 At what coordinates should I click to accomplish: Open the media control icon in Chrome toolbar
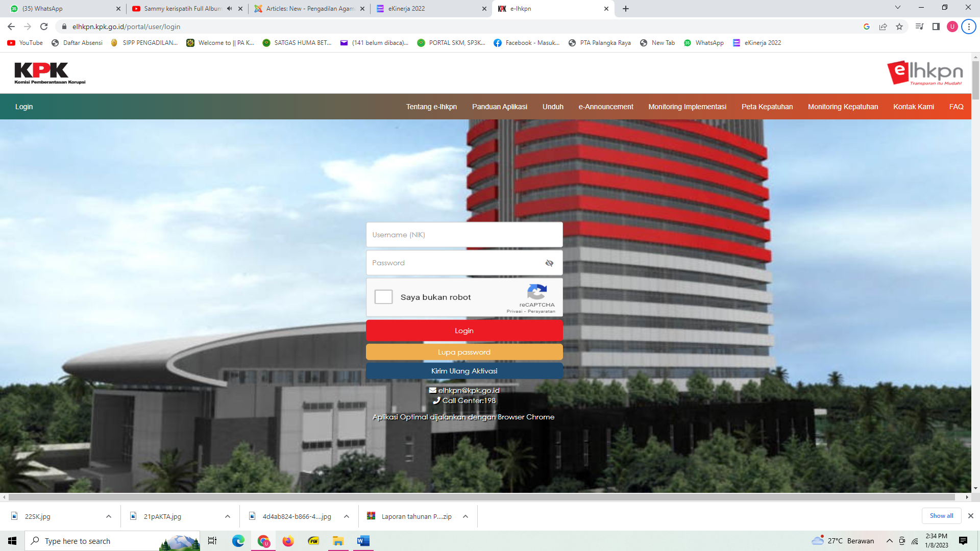point(920,27)
